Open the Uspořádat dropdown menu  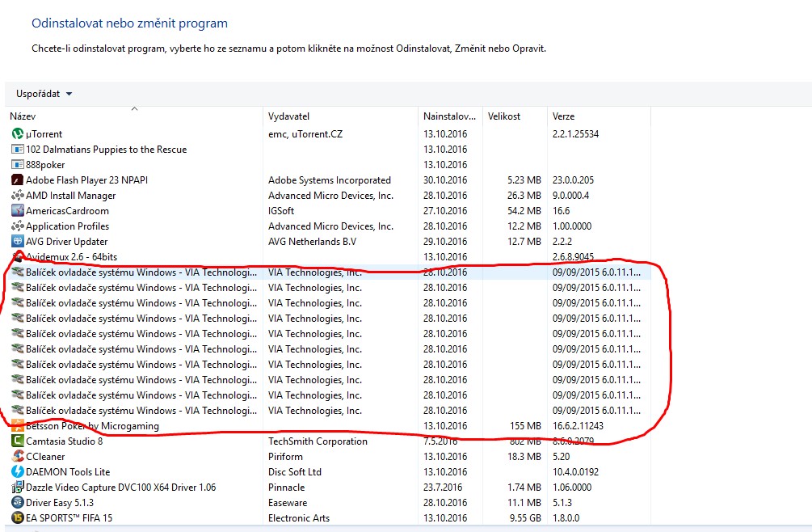pos(44,94)
